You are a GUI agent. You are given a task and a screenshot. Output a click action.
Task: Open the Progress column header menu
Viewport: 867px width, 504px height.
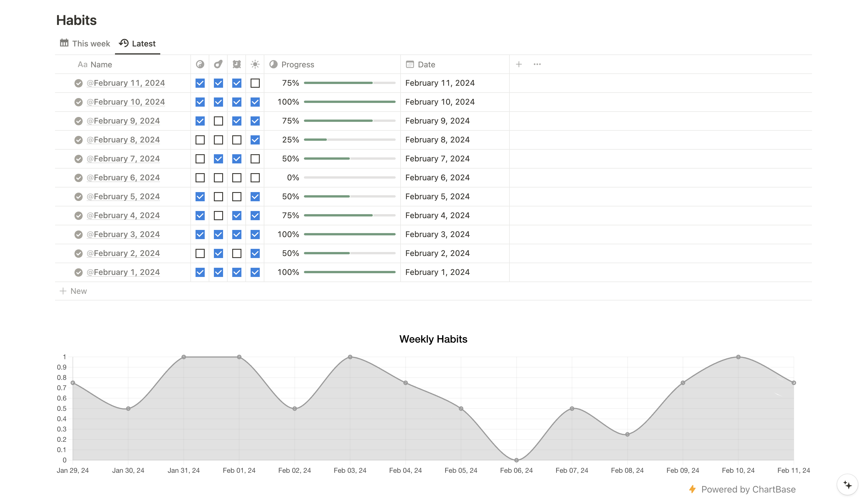(x=297, y=64)
